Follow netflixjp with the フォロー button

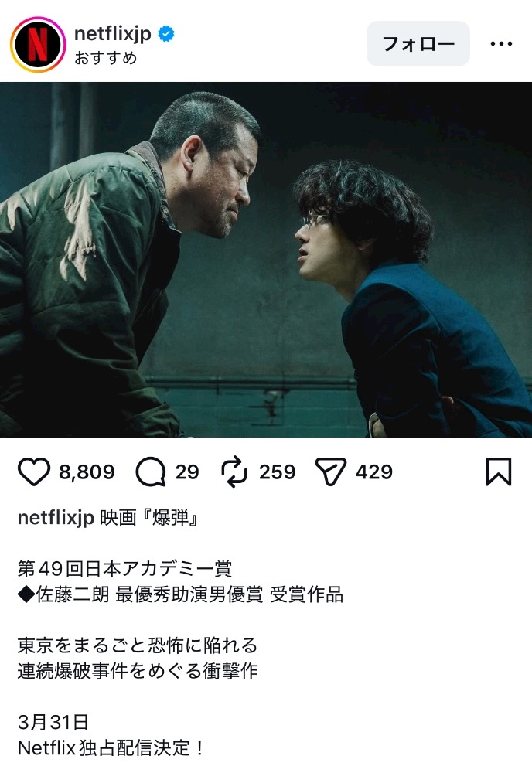click(x=418, y=44)
